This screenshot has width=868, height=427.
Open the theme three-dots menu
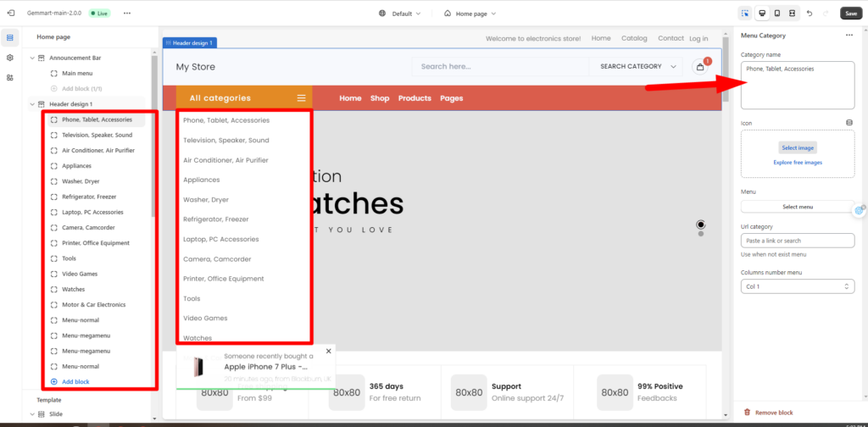coord(127,13)
